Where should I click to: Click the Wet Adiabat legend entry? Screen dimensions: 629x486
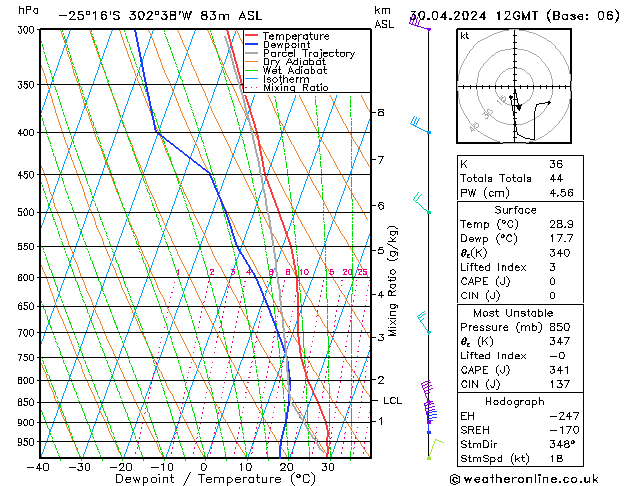[x=286, y=70]
